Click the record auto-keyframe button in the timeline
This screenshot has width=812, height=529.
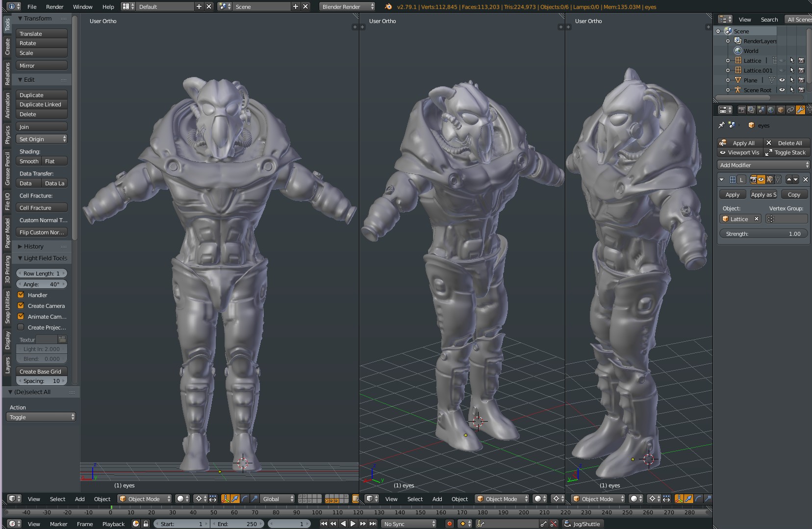449,524
